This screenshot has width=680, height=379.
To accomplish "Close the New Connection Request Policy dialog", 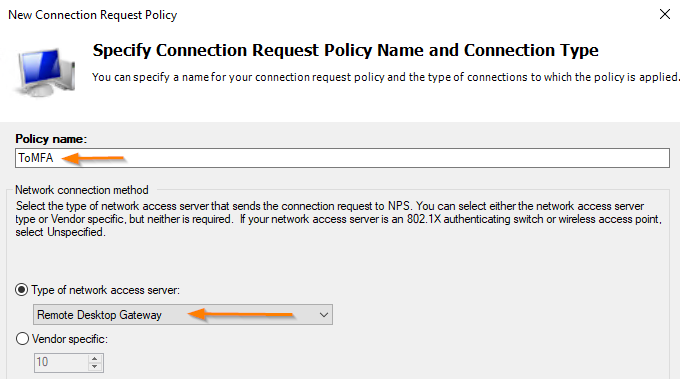I will pyautogui.click(x=665, y=14).
